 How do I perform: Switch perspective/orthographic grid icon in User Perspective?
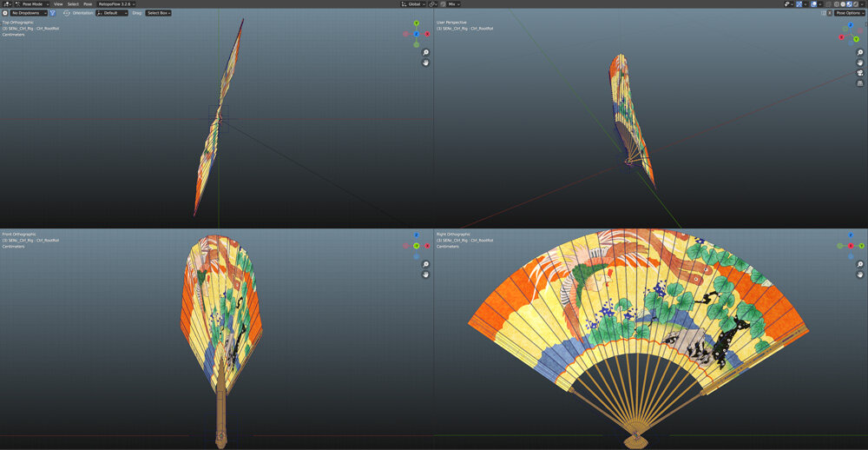point(859,83)
